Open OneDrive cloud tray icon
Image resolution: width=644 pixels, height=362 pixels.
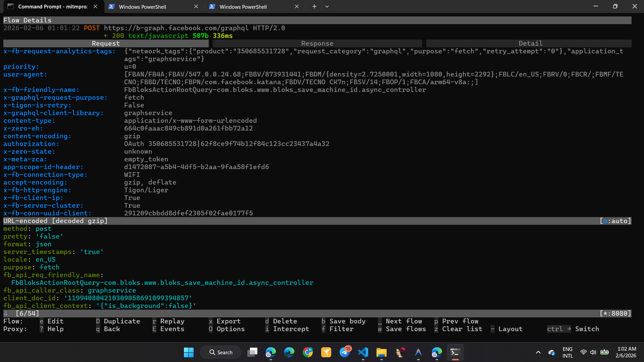pyautogui.click(x=551, y=352)
